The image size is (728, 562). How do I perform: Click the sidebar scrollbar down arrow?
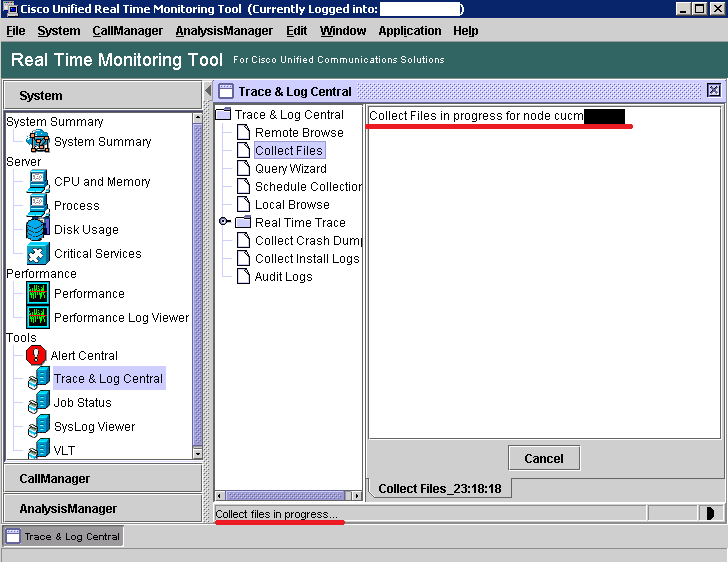click(x=197, y=453)
